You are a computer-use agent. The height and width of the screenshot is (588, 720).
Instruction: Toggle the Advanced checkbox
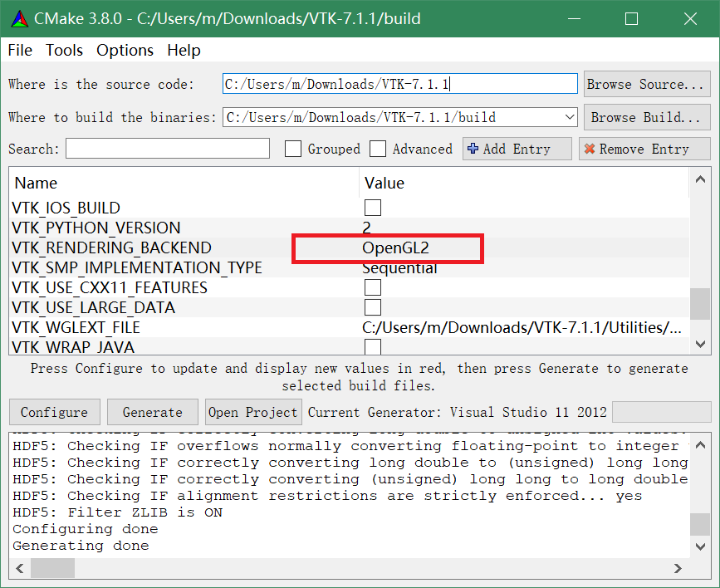coord(378,149)
